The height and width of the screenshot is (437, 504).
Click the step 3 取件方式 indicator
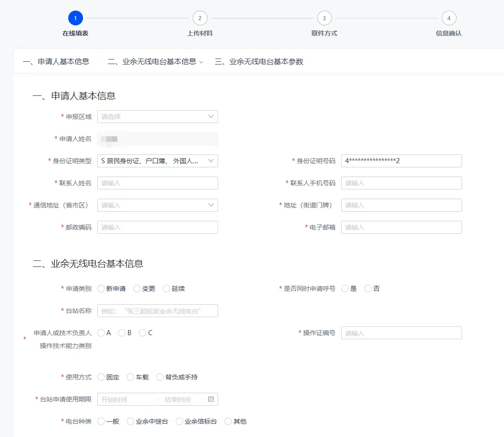point(324,18)
